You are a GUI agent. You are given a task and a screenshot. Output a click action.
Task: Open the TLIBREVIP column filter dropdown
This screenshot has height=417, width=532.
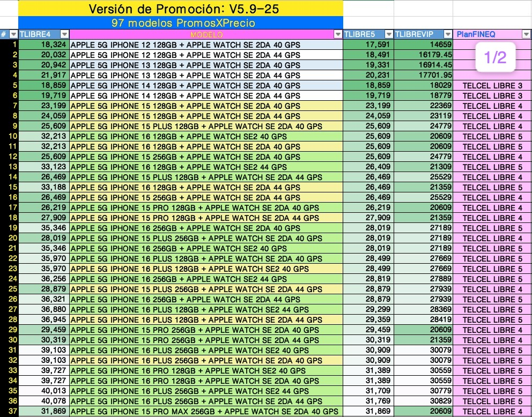point(448,34)
